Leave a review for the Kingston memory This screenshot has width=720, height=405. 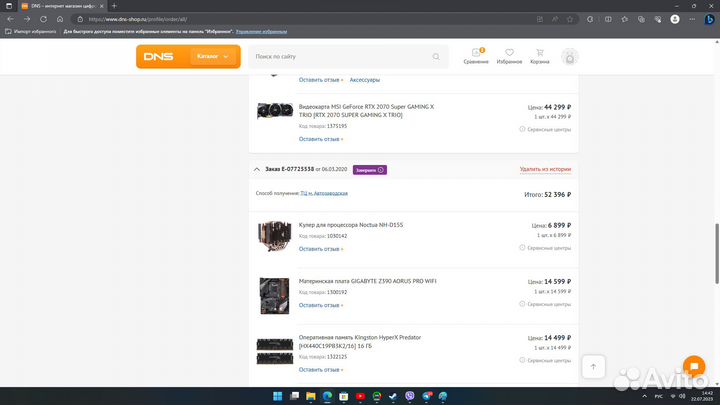(321, 370)
